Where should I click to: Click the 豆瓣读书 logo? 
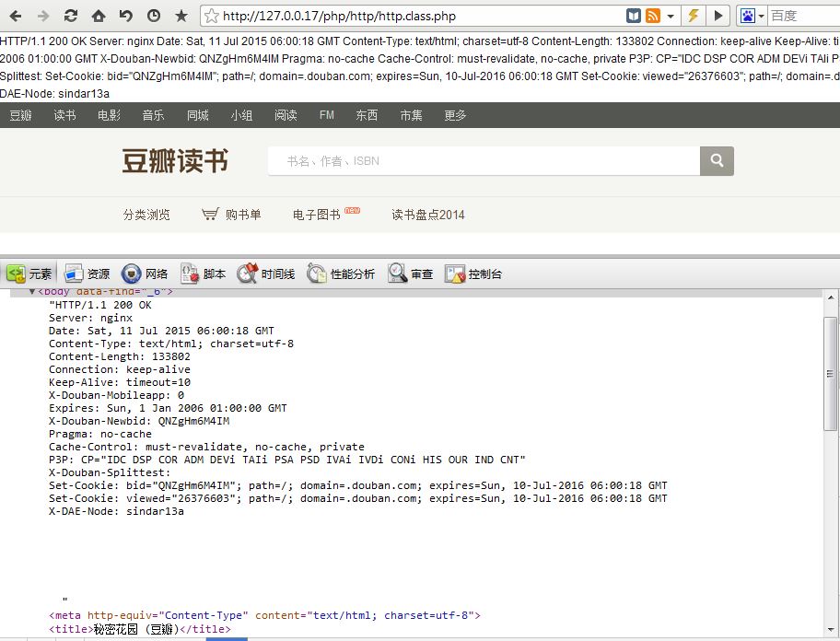pos(175,160)
